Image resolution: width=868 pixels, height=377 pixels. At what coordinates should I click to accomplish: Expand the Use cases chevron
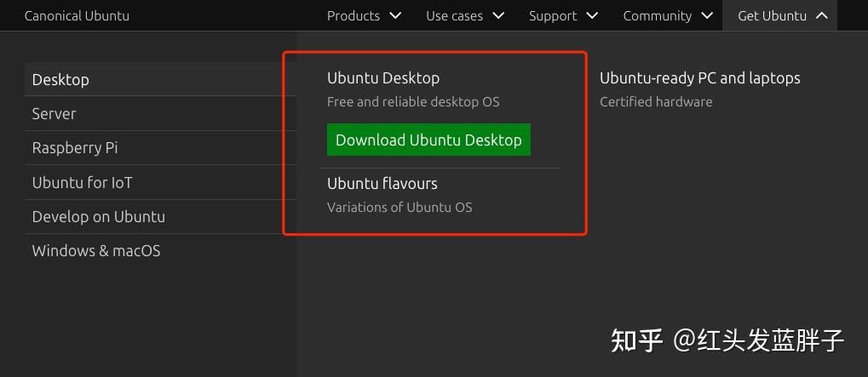point(498,15)
